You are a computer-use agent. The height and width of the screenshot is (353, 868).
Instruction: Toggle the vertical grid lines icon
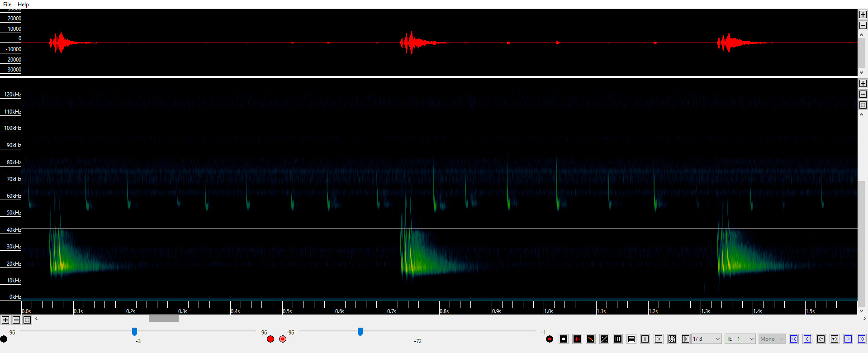(617, 339)
